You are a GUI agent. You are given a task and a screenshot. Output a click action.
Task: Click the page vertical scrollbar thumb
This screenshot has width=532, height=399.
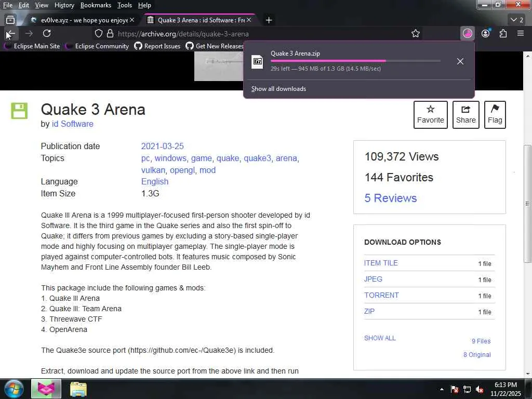click(x=528, y=204)
